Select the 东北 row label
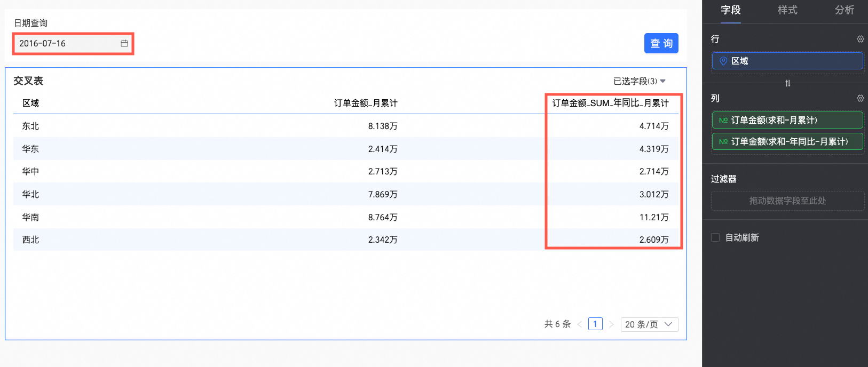868x367 pixels. pyautogui.click(x=30, y=126)
